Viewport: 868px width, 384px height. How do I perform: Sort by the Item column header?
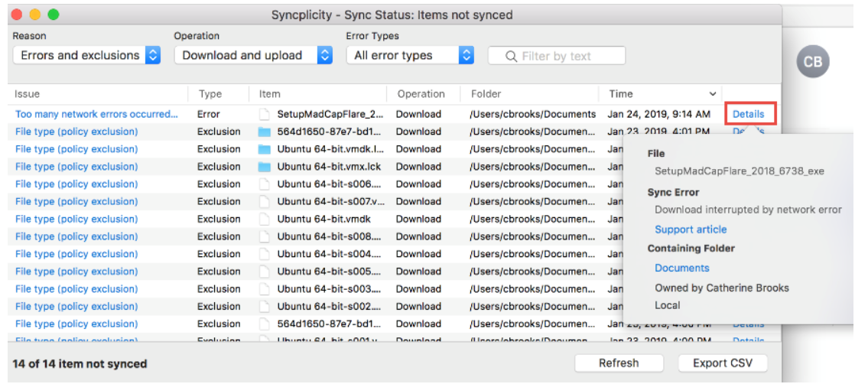point(270,94)
